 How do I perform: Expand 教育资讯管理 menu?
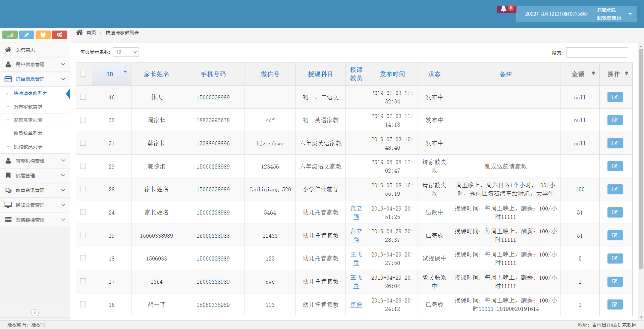tap(35, 190)
